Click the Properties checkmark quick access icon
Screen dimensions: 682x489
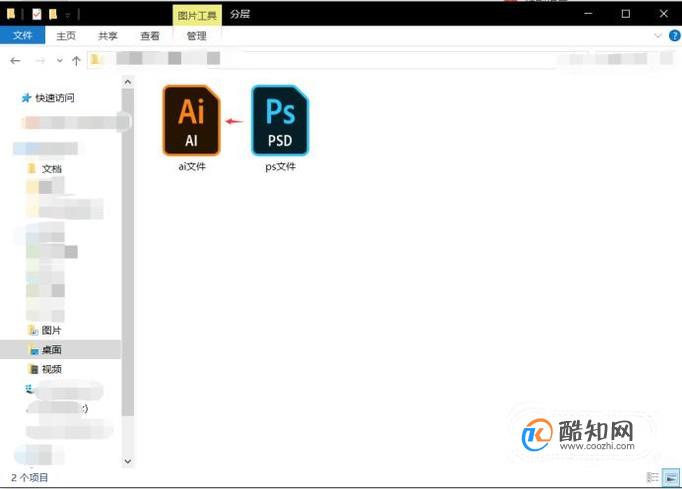37,14
